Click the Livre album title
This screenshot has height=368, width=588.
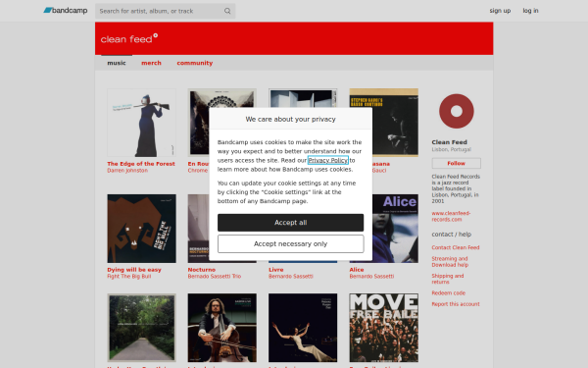tap(276, 270)
